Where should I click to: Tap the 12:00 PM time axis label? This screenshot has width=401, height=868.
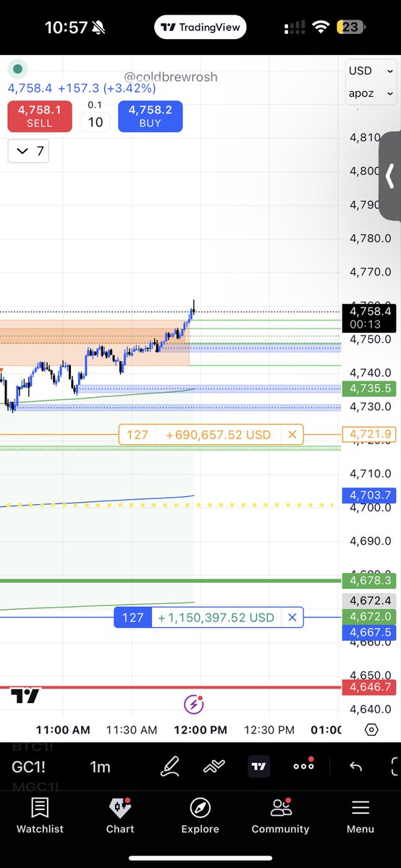point(200,730)
